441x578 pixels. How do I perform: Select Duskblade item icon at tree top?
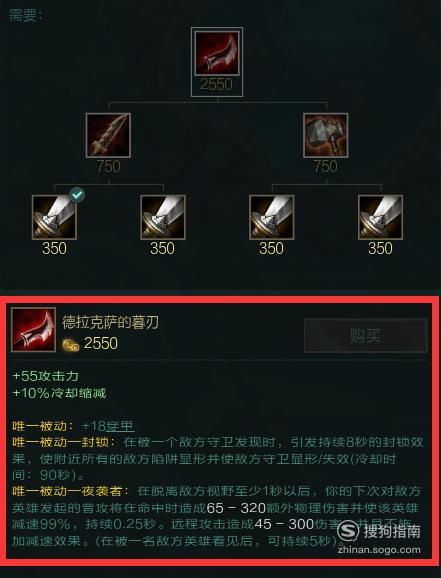pos(217,53)
